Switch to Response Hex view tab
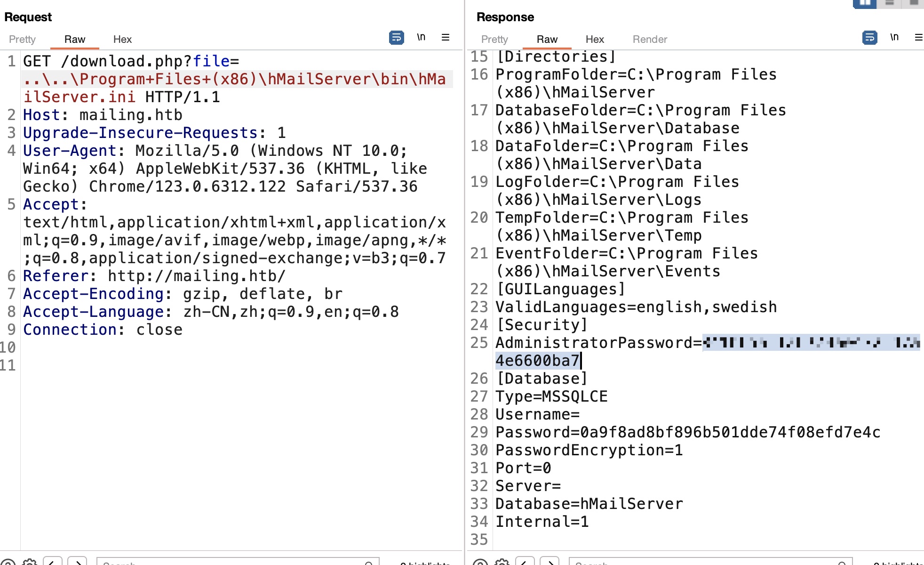The image size is (924, 565). (x=595, y=39)
